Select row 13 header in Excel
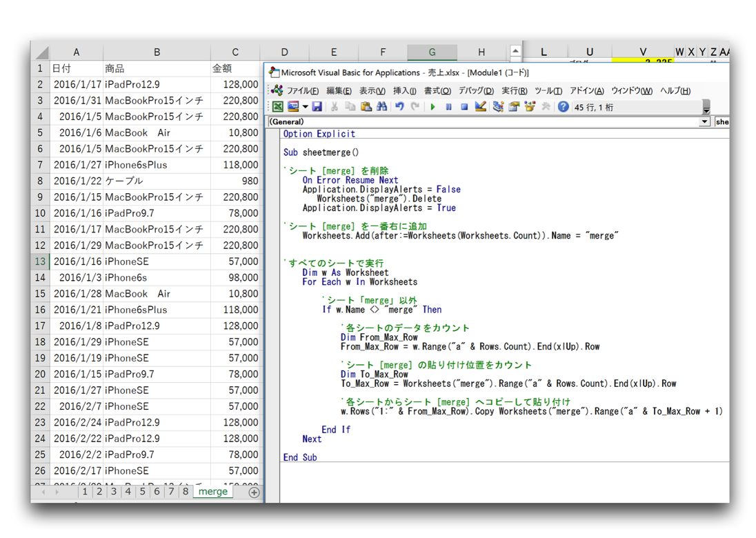 pyautogui.click(x=40, y=261)
